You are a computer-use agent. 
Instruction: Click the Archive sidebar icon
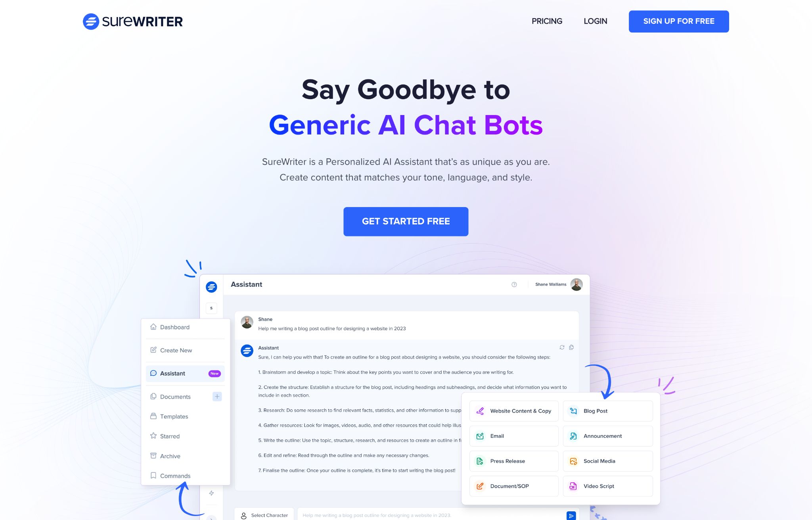click(x=153, y=455)
